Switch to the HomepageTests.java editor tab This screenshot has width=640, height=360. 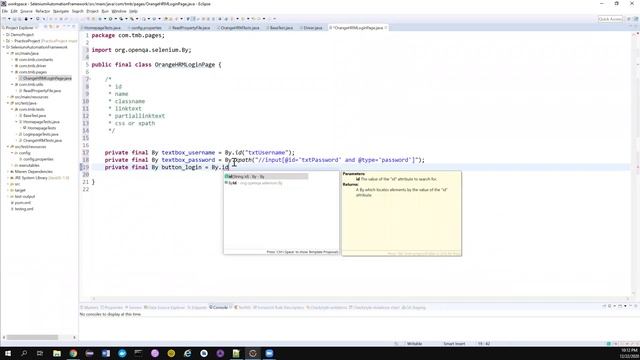coord(102,28)
